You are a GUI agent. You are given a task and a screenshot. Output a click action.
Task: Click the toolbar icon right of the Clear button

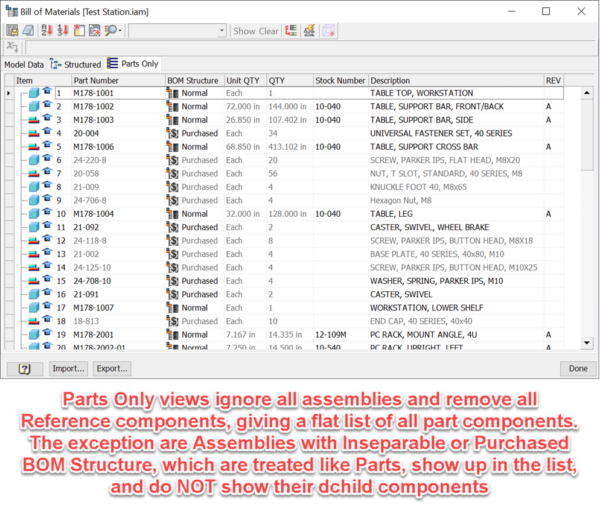(290, 31)
